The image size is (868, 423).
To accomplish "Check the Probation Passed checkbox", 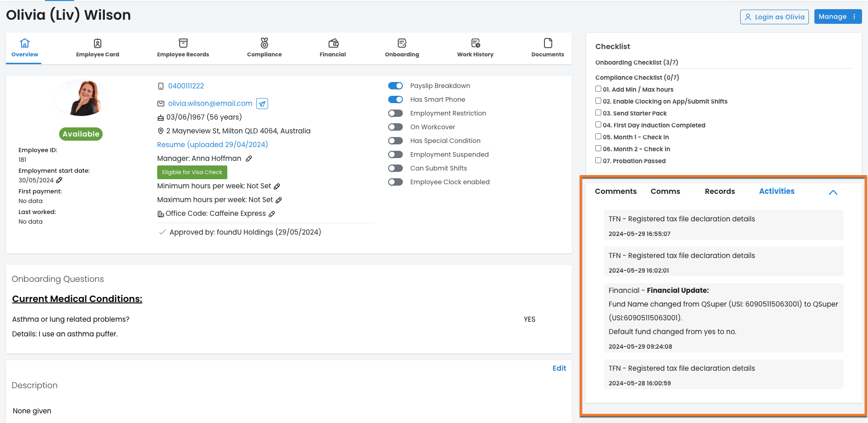I will [598, 160].
